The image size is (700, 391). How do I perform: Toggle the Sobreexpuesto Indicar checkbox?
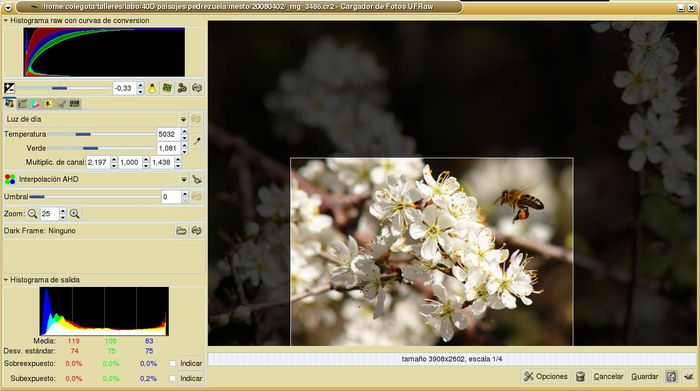173,364
